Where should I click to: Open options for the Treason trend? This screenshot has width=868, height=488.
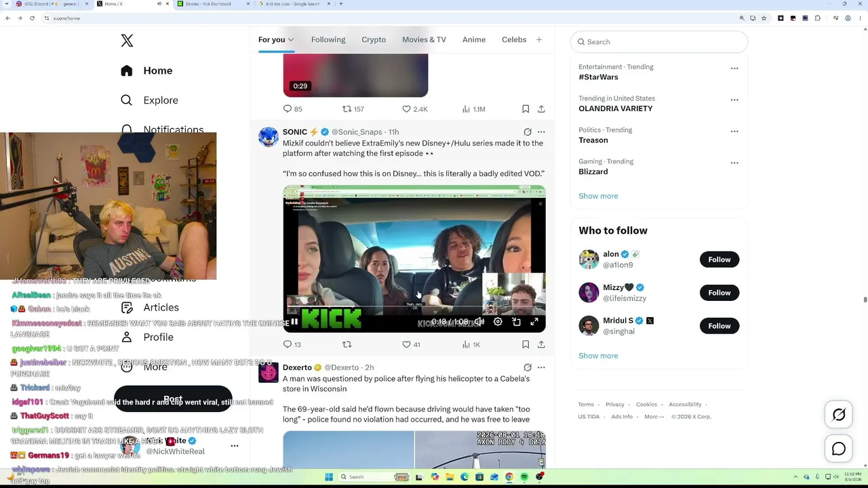(x=734, y=131)
